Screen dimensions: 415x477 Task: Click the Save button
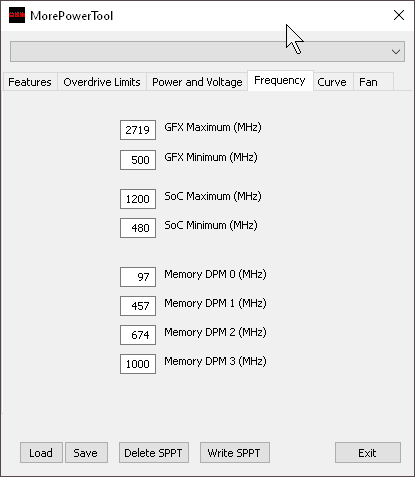pyautogui.click(x=86, y=453)
